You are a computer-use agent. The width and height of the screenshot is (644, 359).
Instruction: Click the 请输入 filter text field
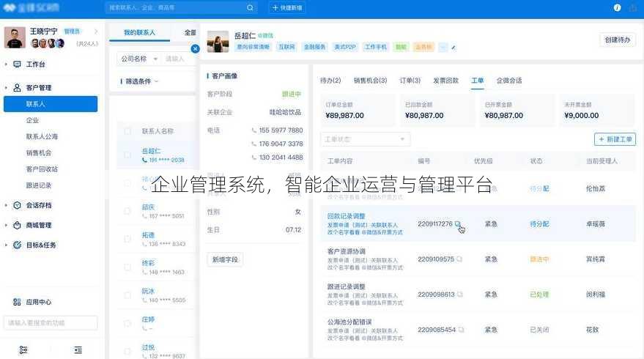click(178, 59)
